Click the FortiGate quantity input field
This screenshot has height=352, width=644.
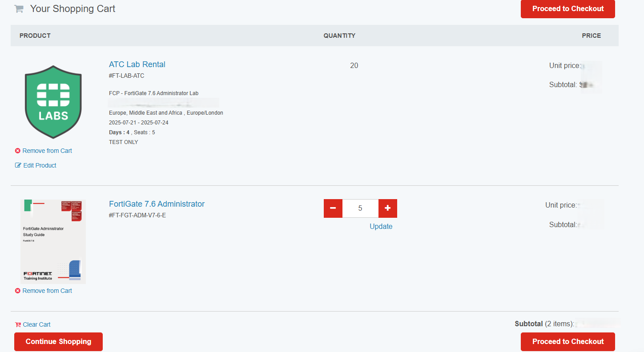click(x=360, y=208)
